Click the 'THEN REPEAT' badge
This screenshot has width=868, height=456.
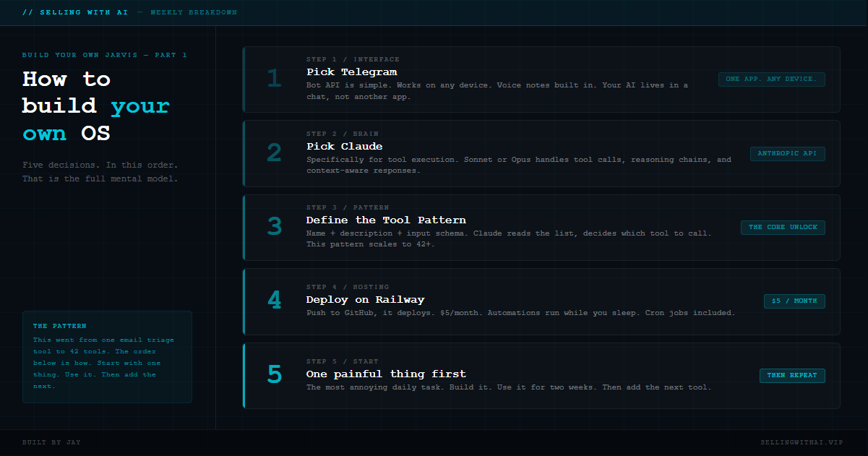click(x=791, y=376)
